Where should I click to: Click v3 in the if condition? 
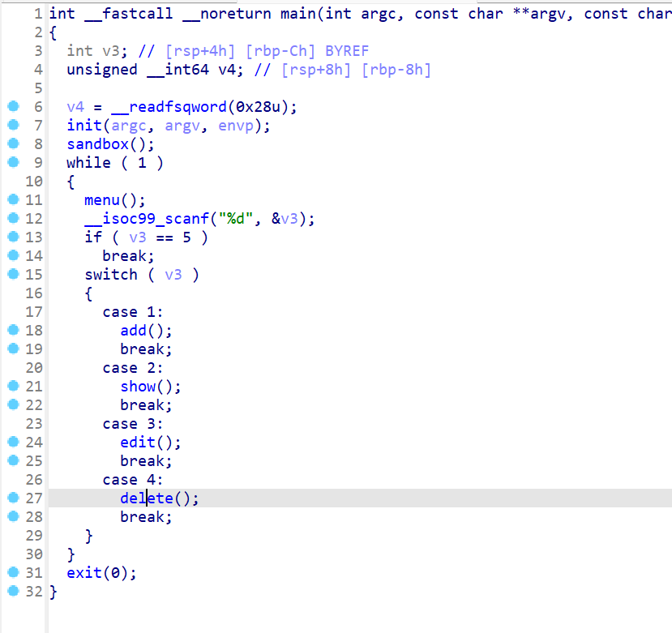pyautogui.click(x=138, y=237)
